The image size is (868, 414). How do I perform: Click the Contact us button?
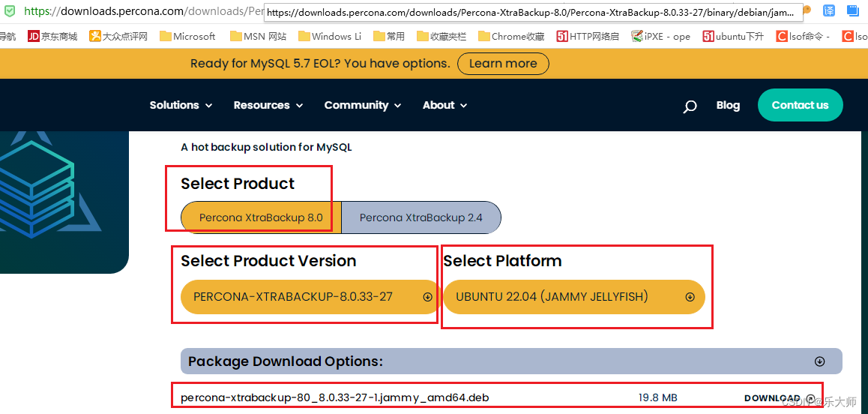tap(800, 105)
